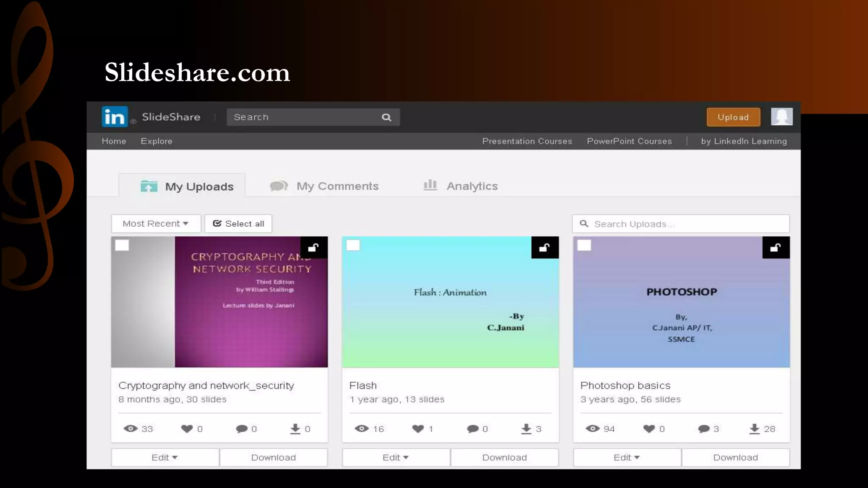
Task: Open the Most Recent sort dropdown
Action: click(156, 223)
